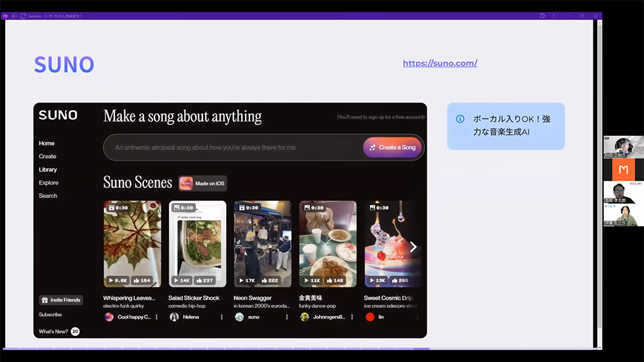
Task: Open more options for Helena track
Action: (x=222, y=317)
